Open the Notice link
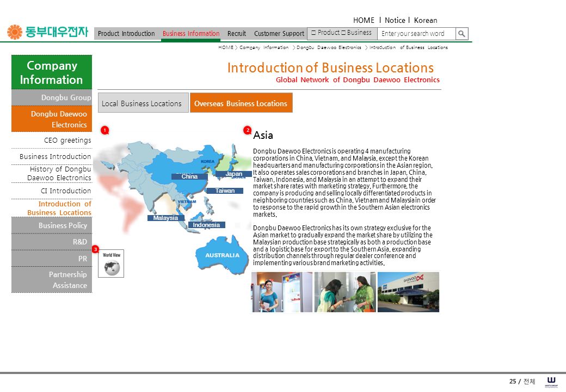This screenshot has height=392, width=566. tap(395, 20)
